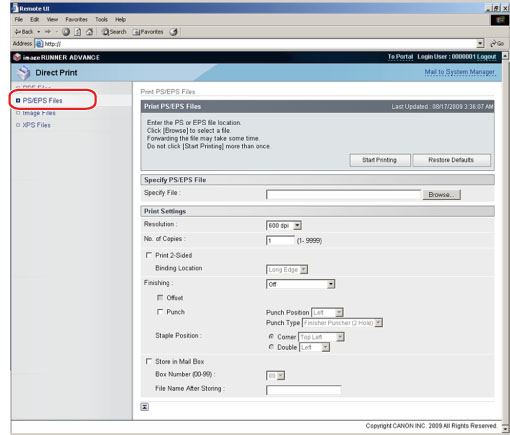Open the Box Number dropdown
The height and width of the screenshot is (435, 510).
pyautogui.click(x=275, y=376)
